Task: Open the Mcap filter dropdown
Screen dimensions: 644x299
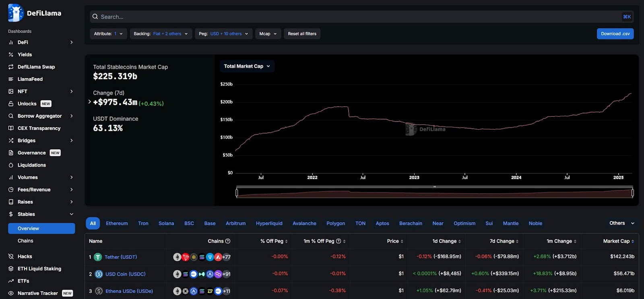Action: pyautogui.click(x=268, y=34)
